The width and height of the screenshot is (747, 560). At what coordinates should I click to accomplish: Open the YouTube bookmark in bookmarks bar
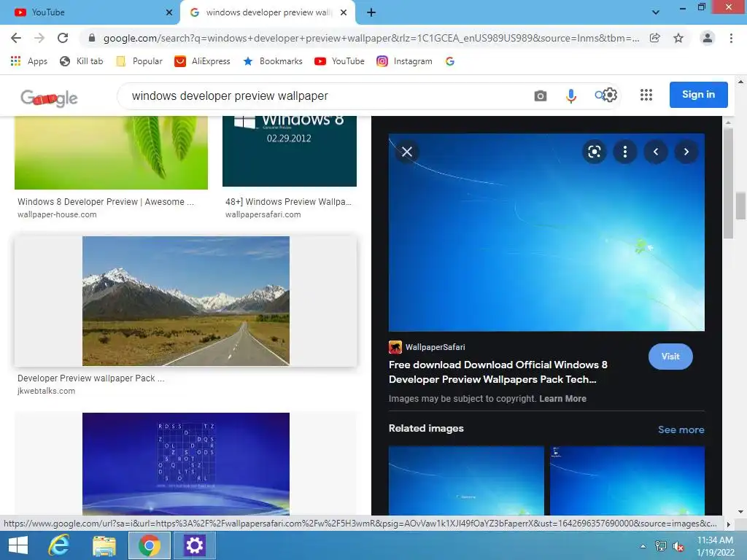(339, 61)
